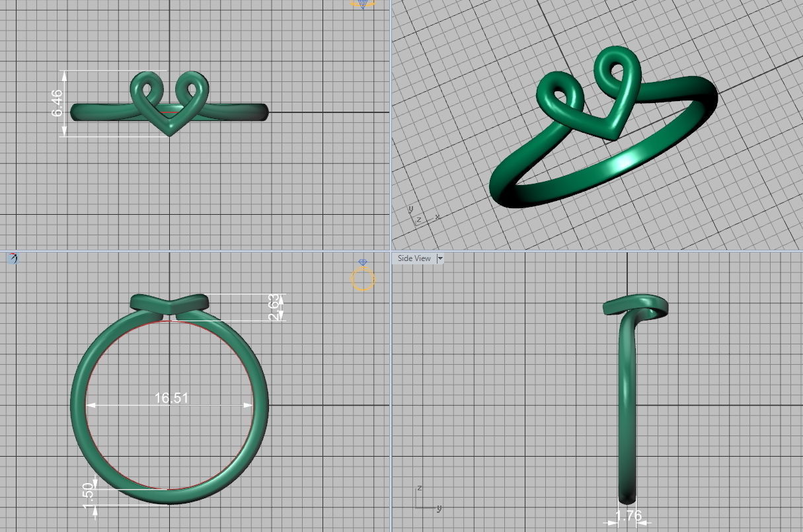Select the 16.51 inner diameter dimension
The width and height of the screenshot is (803, 532).
(171, 398)
